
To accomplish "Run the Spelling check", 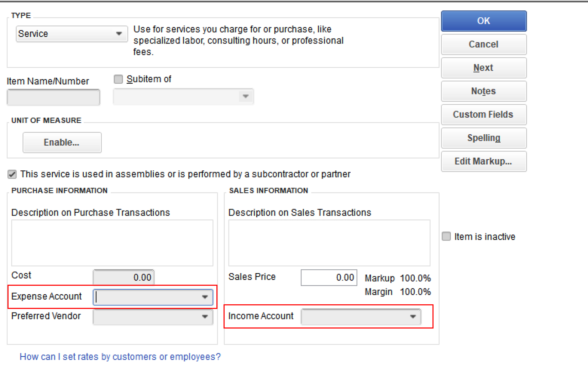I will [x=483, y=138].
